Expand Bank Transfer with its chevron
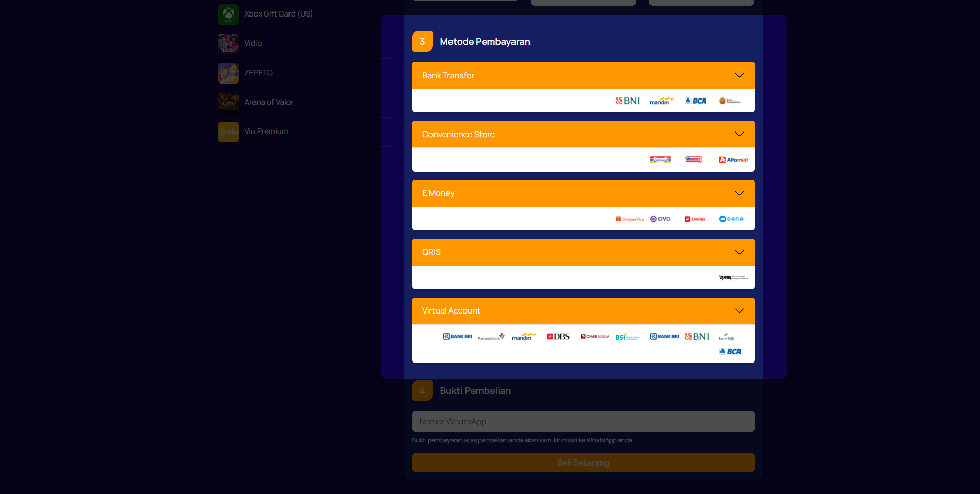Image resolution: width=980 pixels, height=494 pixels. click(x=739, y=75)
